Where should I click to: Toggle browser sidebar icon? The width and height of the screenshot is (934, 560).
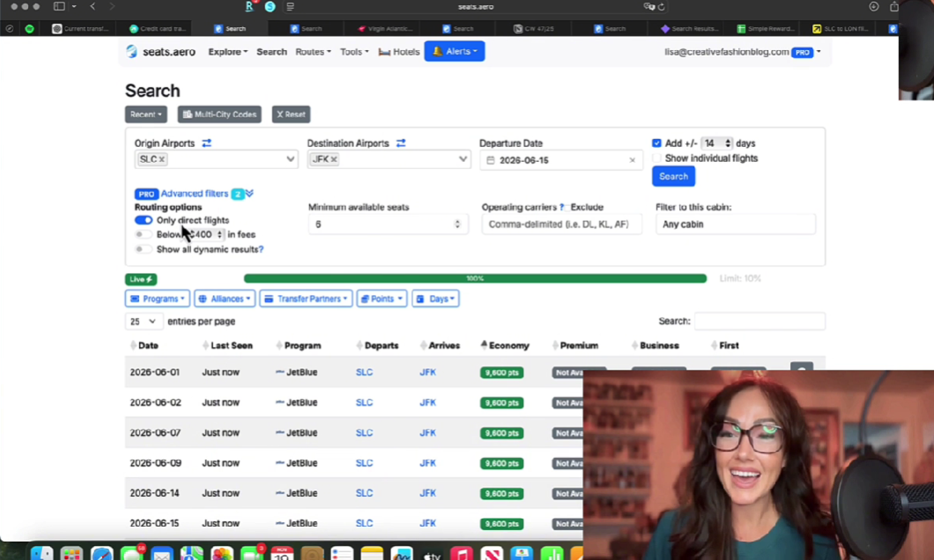(59, 6)
